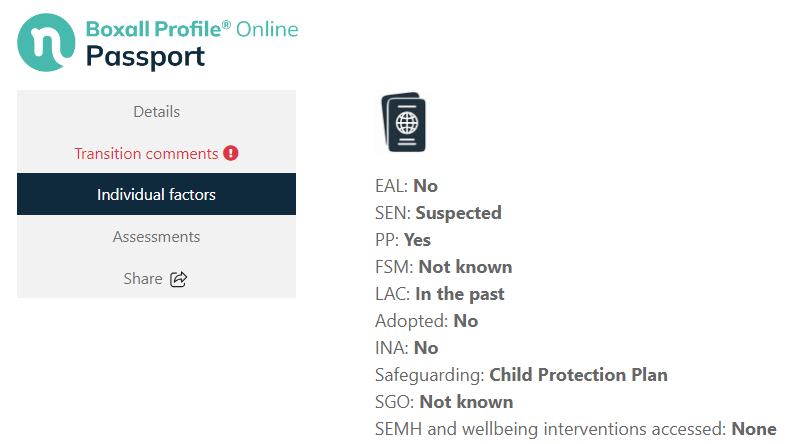Open the Details tab
This screenshot has width=793, height=444.
click(156, 111)
